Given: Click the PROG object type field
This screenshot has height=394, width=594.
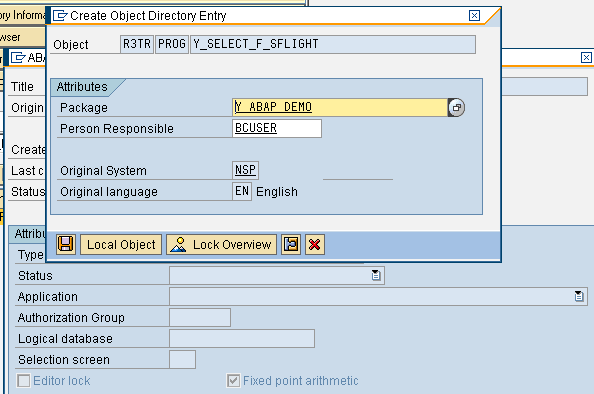Looking at the screenshot, I should tap(172, 44).
